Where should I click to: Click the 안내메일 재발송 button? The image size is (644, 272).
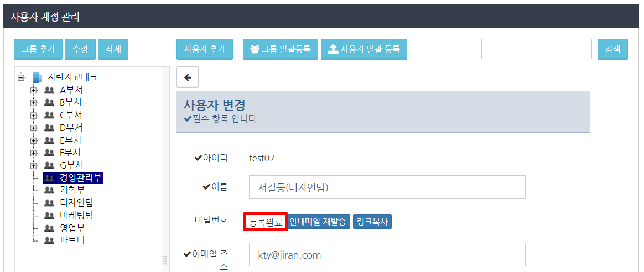[x=320, y=222]
